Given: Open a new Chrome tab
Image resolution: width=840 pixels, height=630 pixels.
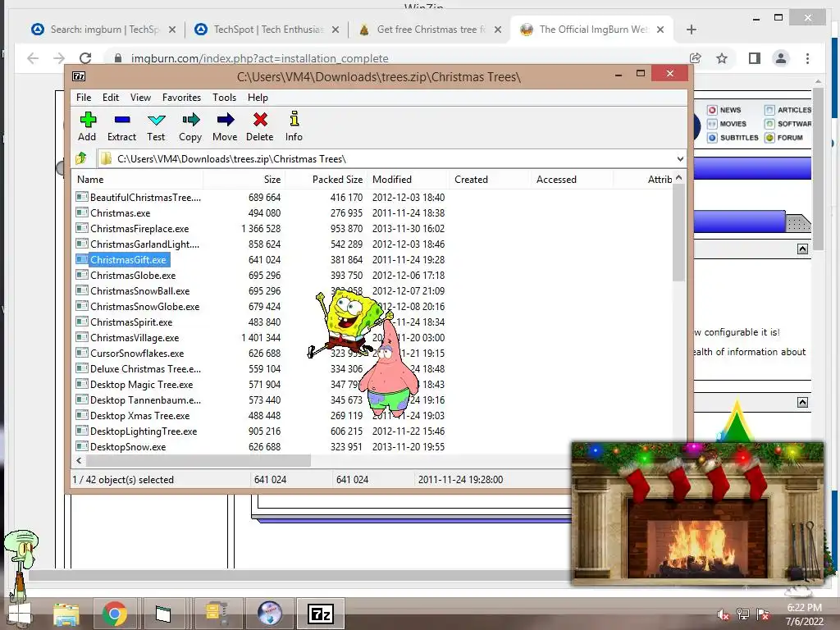Looking at the screenshot, I should coord(691,30).
